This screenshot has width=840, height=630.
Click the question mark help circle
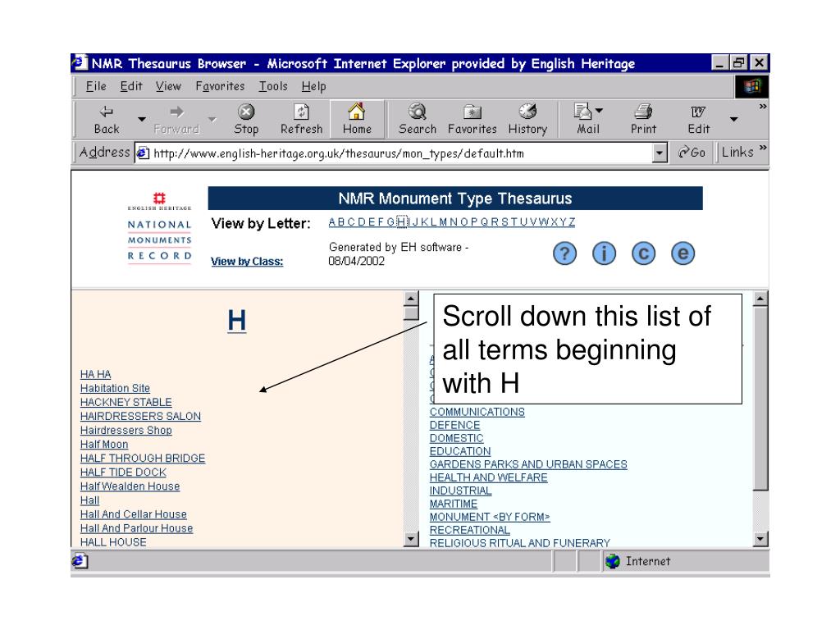(564, 253)
